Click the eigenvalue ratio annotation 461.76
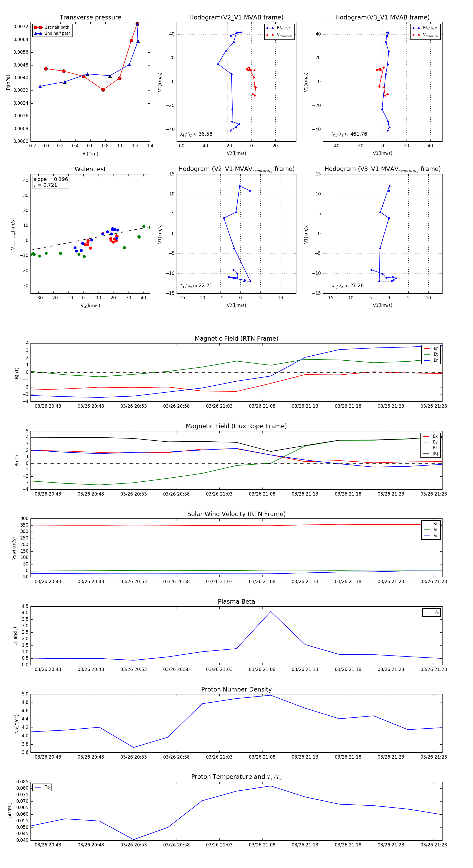 pyautogui.click(x=349, y=134)
